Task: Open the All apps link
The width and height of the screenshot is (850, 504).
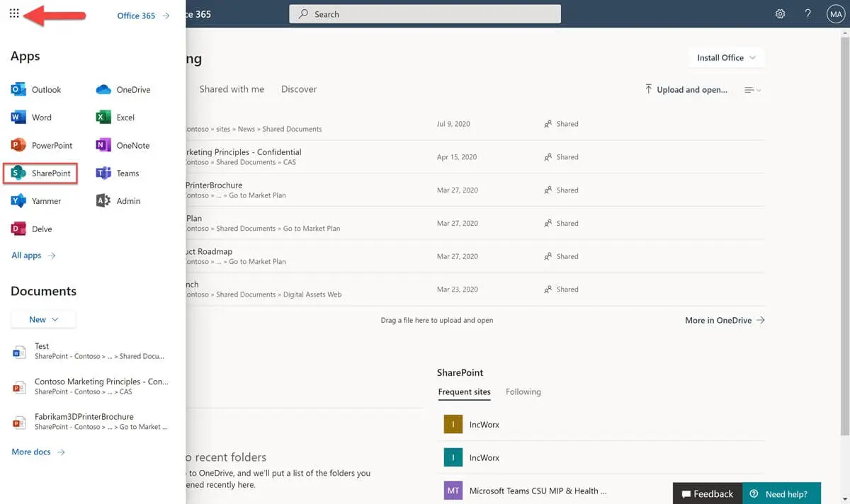Action: coord(33,256)
